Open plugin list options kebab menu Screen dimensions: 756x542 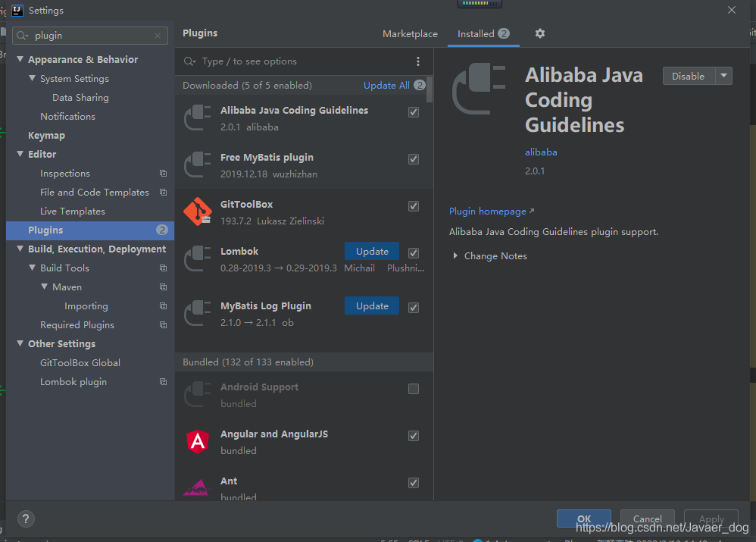[x=417, y=61]
